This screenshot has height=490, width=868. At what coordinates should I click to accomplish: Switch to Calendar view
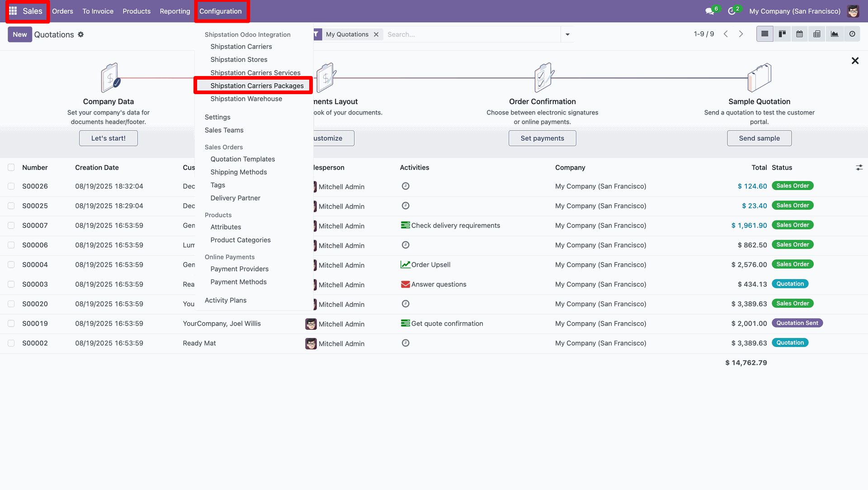(799, 34)
